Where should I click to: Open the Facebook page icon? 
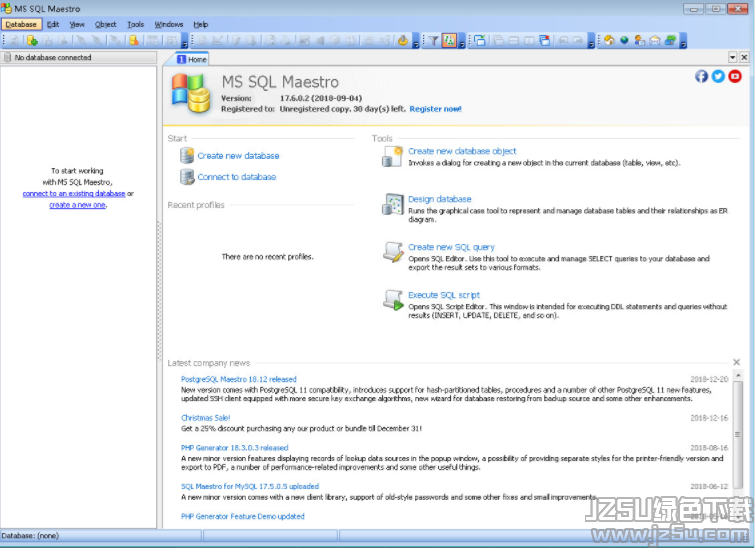pyautogui.click(x=701, y=76)
